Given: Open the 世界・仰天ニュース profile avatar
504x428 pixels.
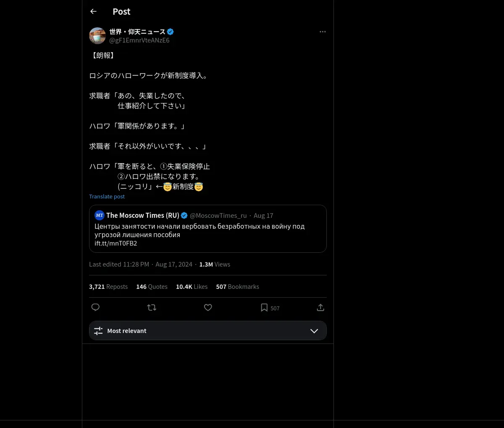Looking at the screenshot, I should tap(97, 36).
